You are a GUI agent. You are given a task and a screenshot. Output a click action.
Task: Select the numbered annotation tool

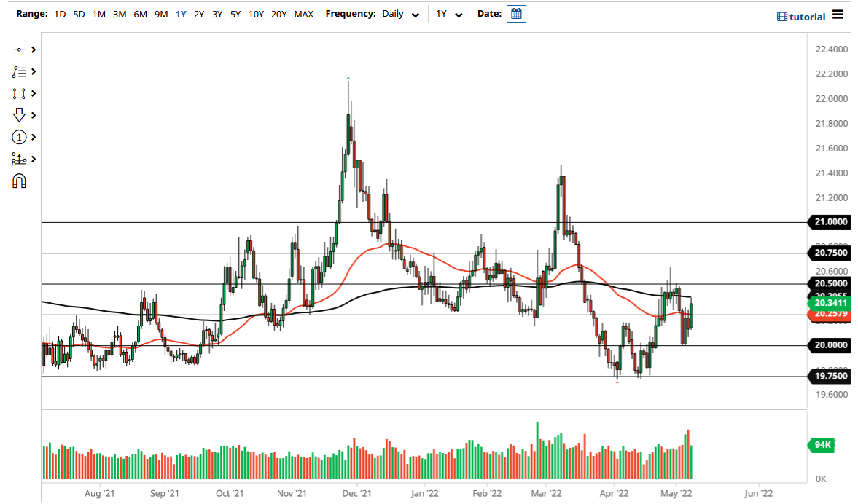(x=20, y=137)
